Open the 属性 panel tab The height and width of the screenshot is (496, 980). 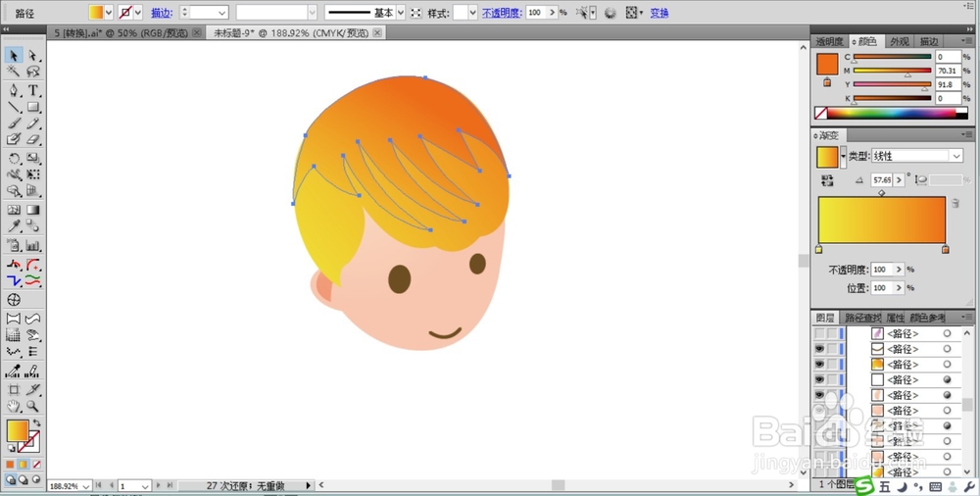tap(895, 318)
